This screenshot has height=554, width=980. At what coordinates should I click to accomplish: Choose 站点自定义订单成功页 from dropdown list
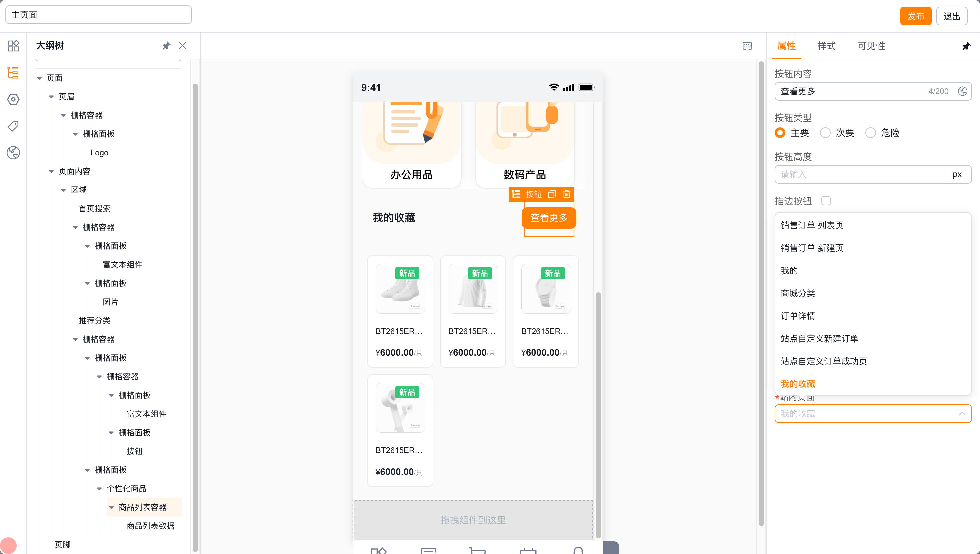873,361
